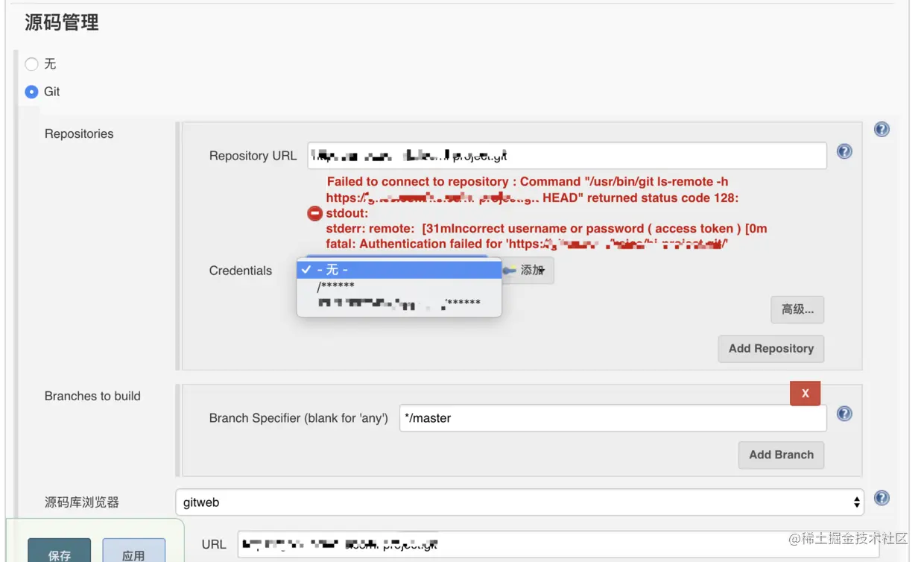Viewport: 924px width, 562px height.
Task: Choose the '/******' credentials option
Action: (399, 286)
